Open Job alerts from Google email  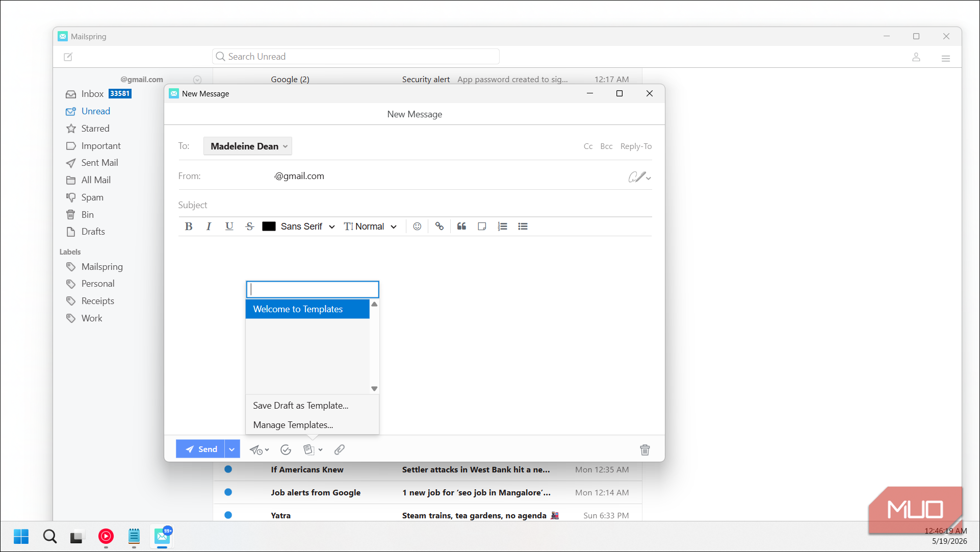pos(427,493)
